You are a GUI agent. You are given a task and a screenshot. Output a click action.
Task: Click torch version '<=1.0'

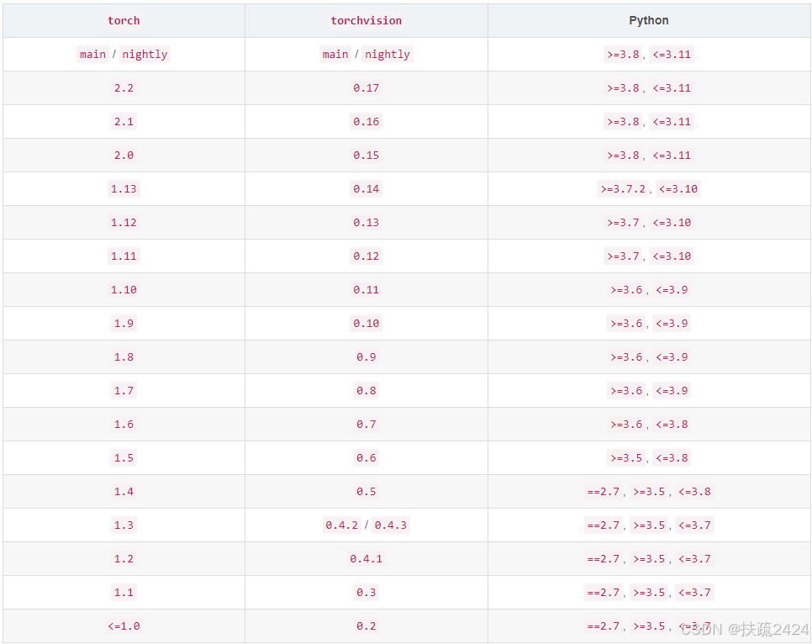click(124, 627)
